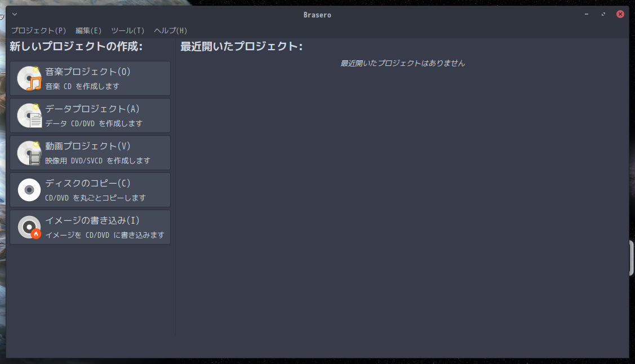Screen dimensions: 635x364
Task: Click the burn image flame disc icon
Action: (29, 227)
